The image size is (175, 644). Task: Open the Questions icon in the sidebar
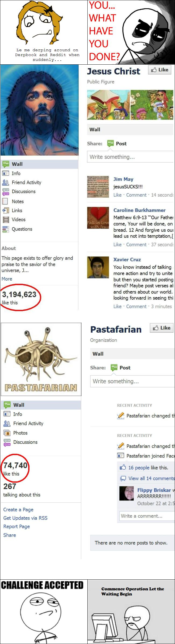pyautogui.click(x=5, y=229)
